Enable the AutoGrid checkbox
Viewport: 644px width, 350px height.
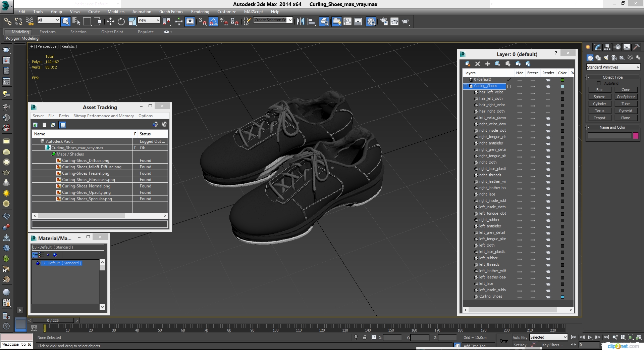click(x=599, y=83)
